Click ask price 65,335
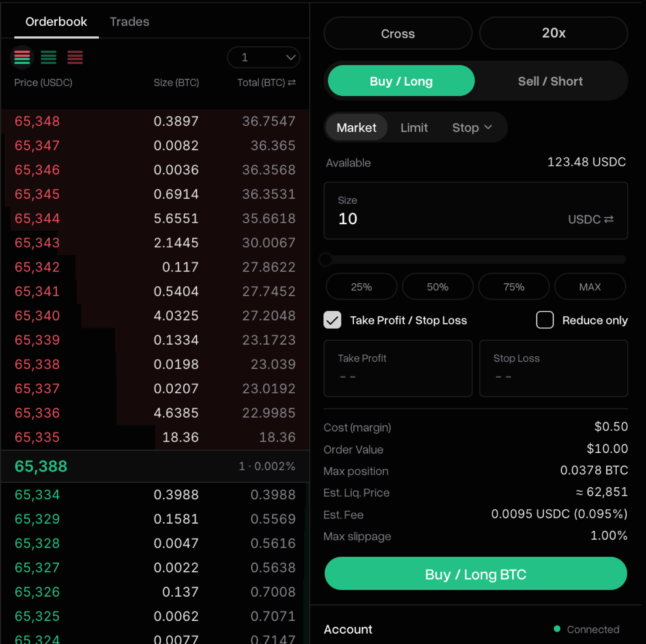 coord(37,437)
